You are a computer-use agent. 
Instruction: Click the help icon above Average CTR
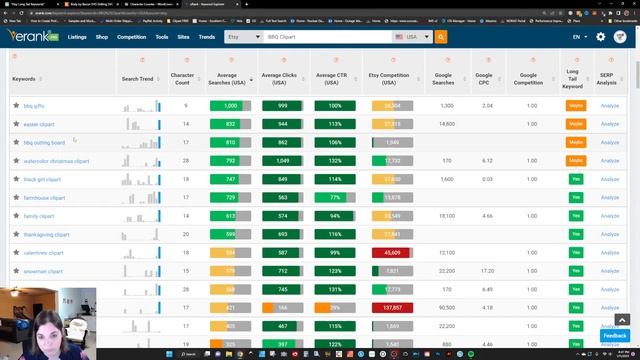(x=336, y=60)
